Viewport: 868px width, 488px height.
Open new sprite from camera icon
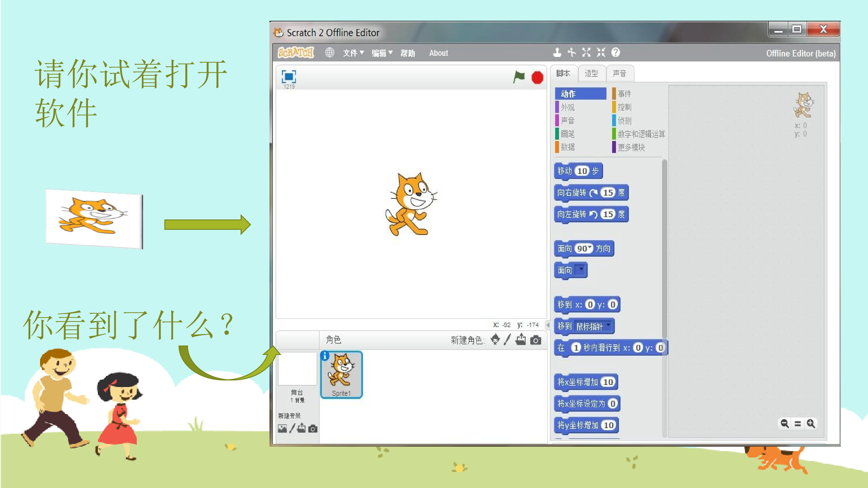click(536, 340)
